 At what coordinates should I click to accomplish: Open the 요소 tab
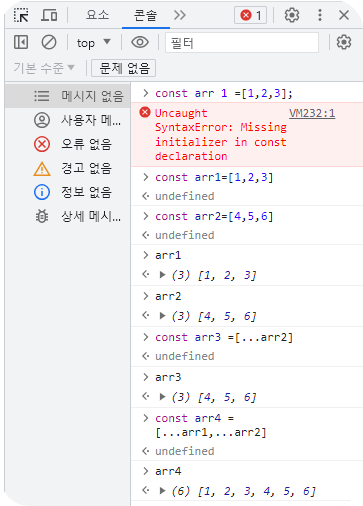97,15
